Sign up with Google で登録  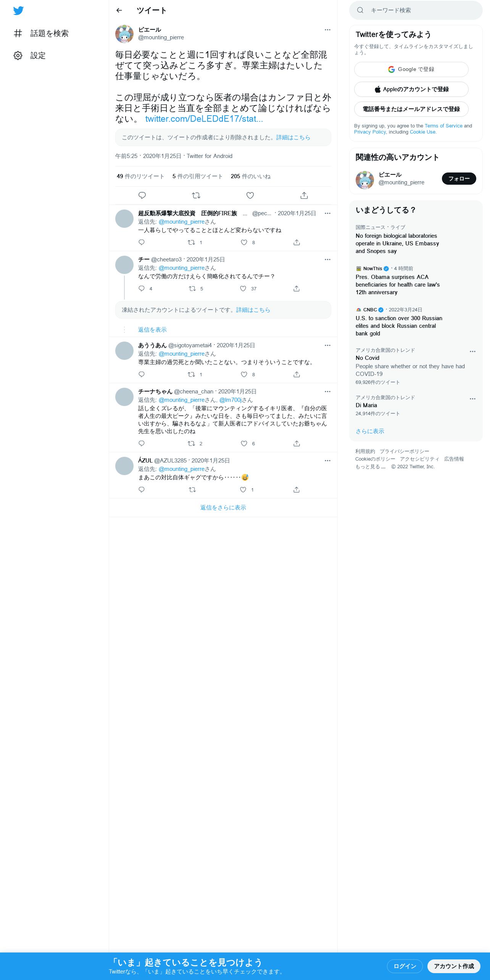[411, 69]
